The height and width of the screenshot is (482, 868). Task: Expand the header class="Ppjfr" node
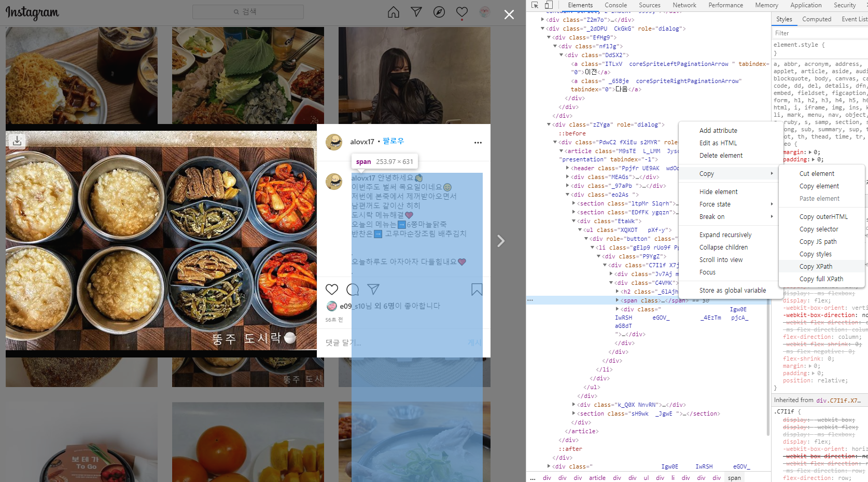(567, 168)
